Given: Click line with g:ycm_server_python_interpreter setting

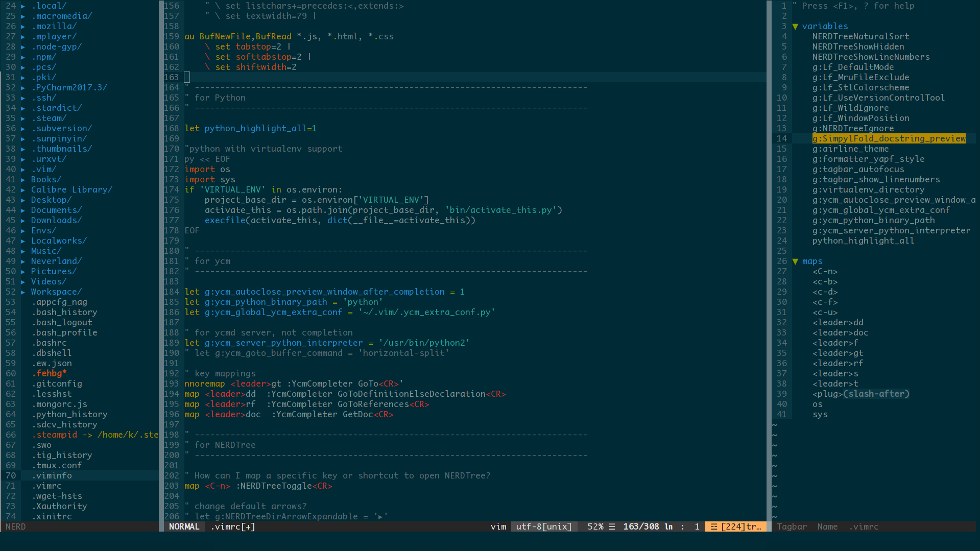Looking at the screenshot, I should pyautogui.click(x=327, y=343).
